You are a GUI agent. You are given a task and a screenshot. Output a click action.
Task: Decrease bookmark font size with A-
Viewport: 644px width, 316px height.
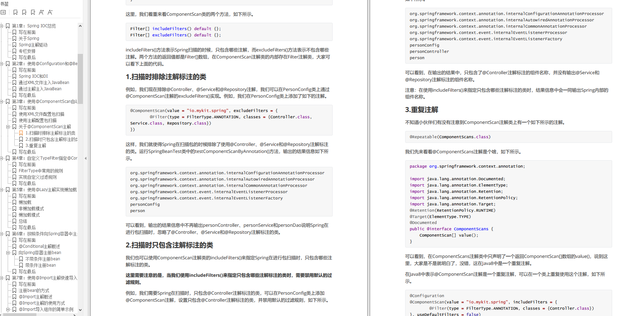(50, 12)
